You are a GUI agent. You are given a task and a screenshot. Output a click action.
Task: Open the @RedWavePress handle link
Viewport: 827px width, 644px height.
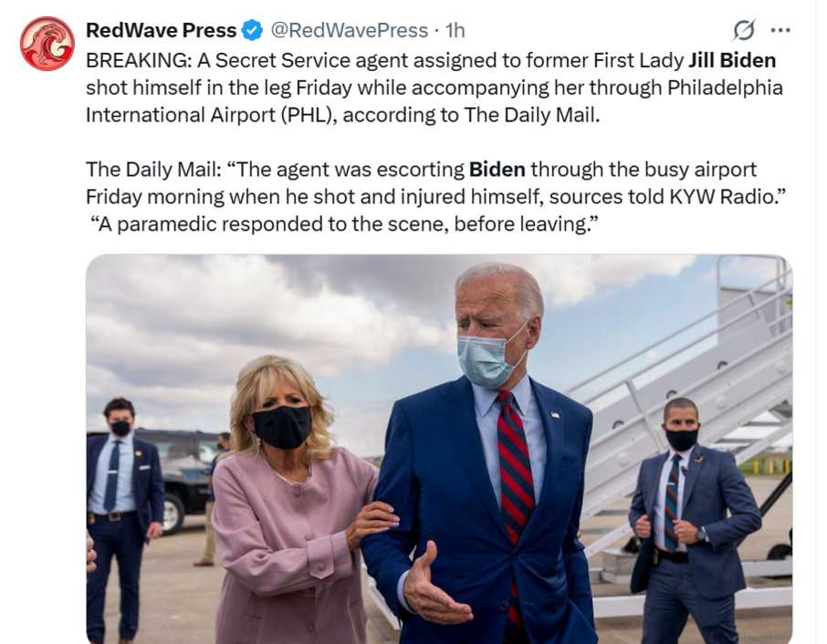click(x=350, y=30)
